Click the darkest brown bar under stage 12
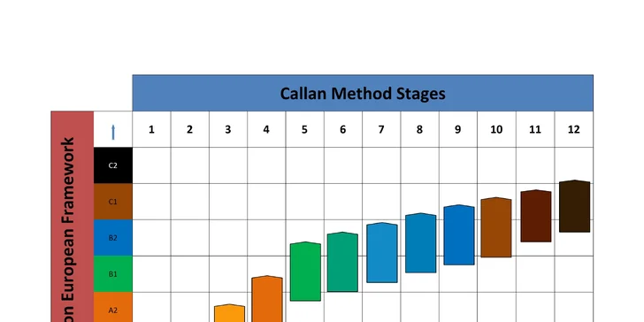 [575, 206]
